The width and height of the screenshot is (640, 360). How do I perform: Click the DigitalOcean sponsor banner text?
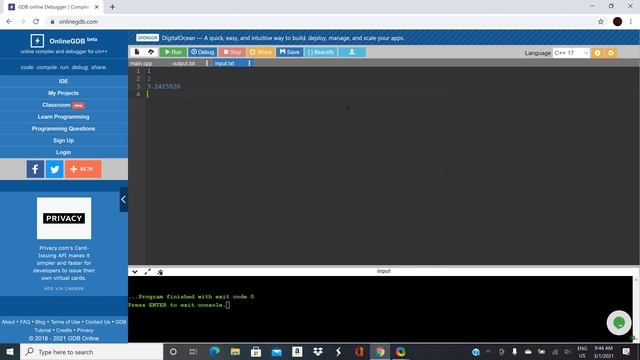click(x=283, y=38)
